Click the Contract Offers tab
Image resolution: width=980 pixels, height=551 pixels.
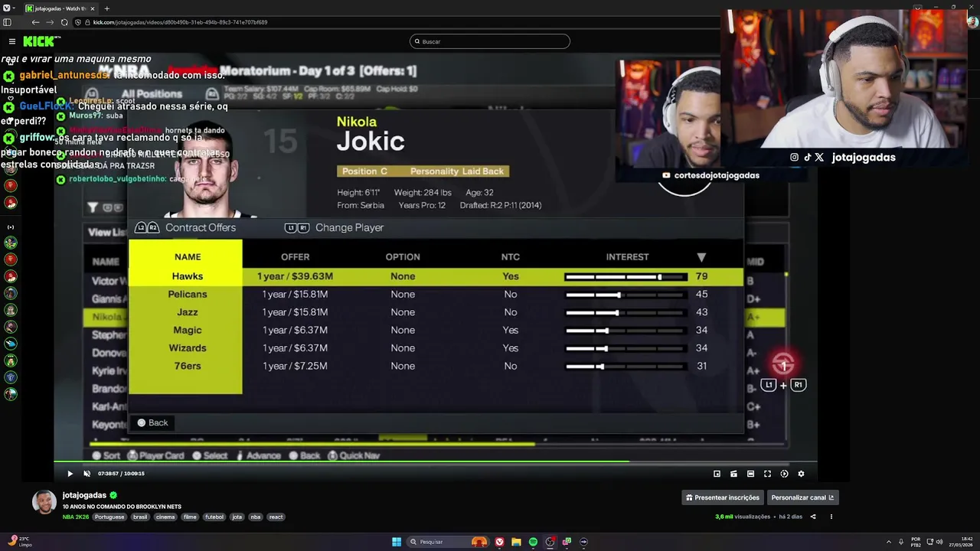pyautogui.click(x=201, y=227)
